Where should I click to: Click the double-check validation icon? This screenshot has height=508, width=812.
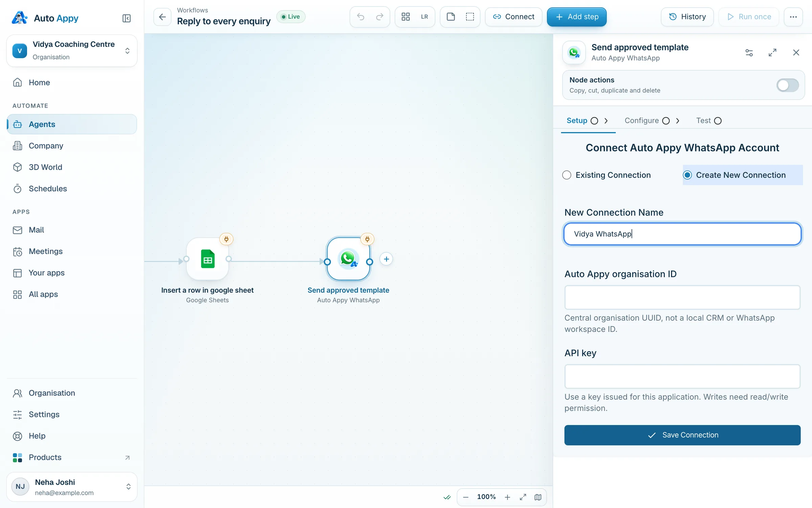tap(447, 497)
